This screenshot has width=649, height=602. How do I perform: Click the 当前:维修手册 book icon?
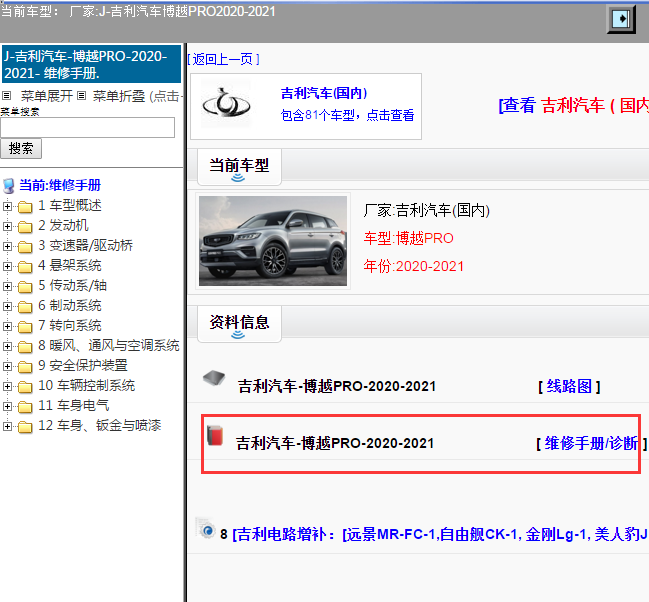[x=9, y=185]
